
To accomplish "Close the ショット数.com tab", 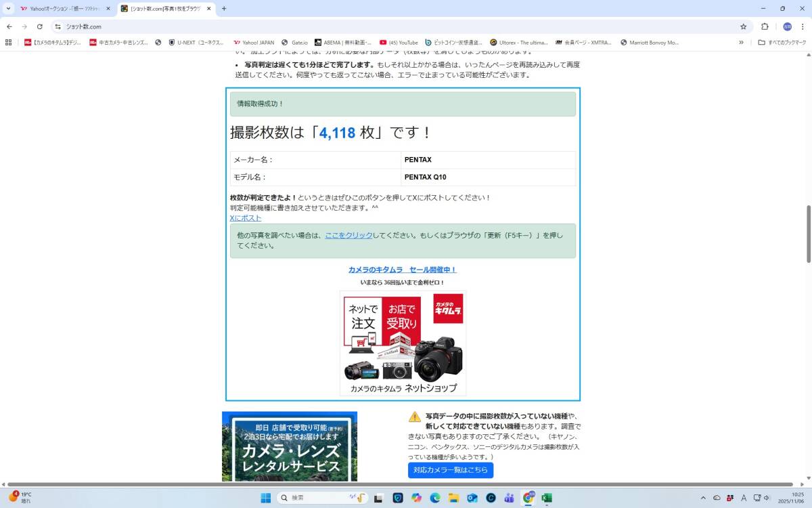I will click(x=208, y=9).
